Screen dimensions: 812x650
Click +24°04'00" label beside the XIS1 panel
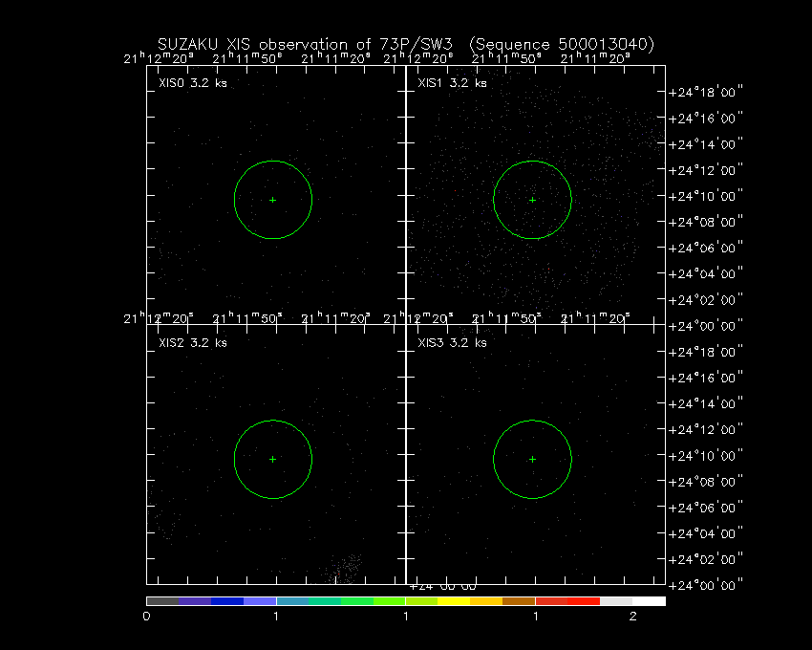click(x=705, y=273)
